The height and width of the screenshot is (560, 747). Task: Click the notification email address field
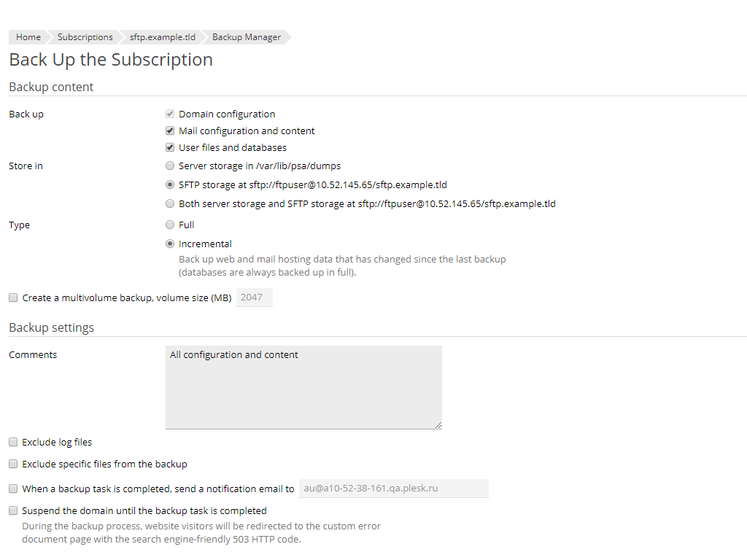(x=393, y=489)
